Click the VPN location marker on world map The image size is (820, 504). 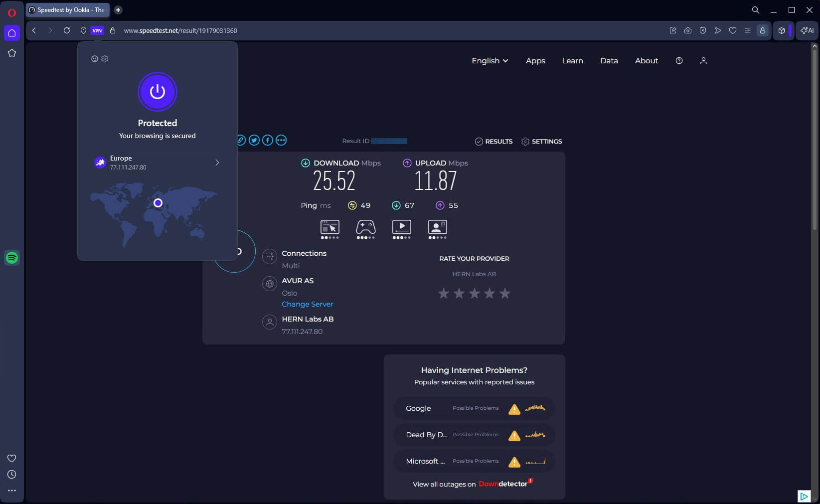(158, 203)
